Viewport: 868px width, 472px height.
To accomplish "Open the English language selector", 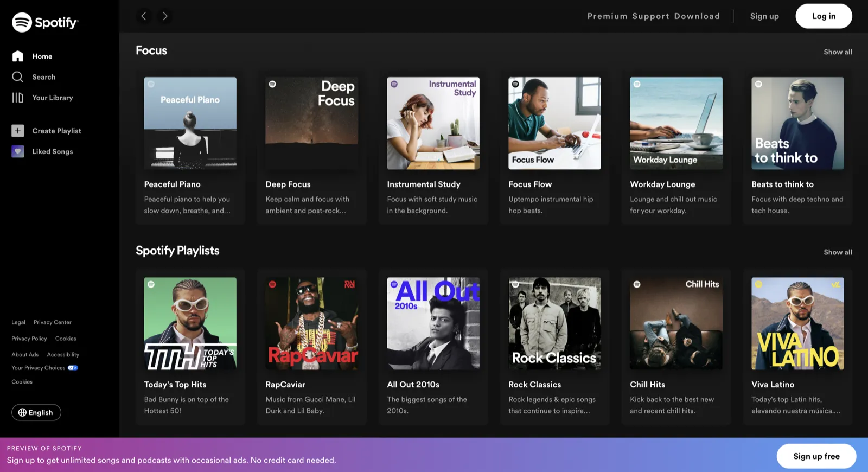I will (36, 412).
